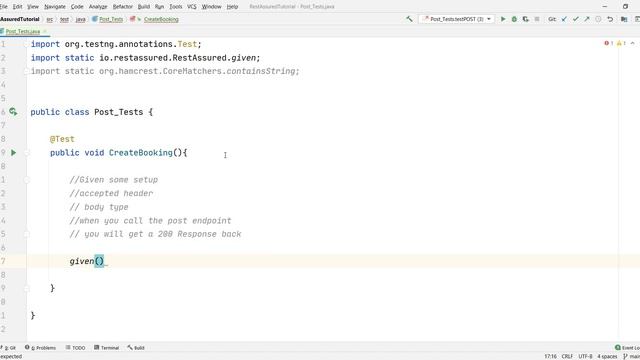
Task: Click the AssuredTutorial breadcrumb
Action: (20, 19)
